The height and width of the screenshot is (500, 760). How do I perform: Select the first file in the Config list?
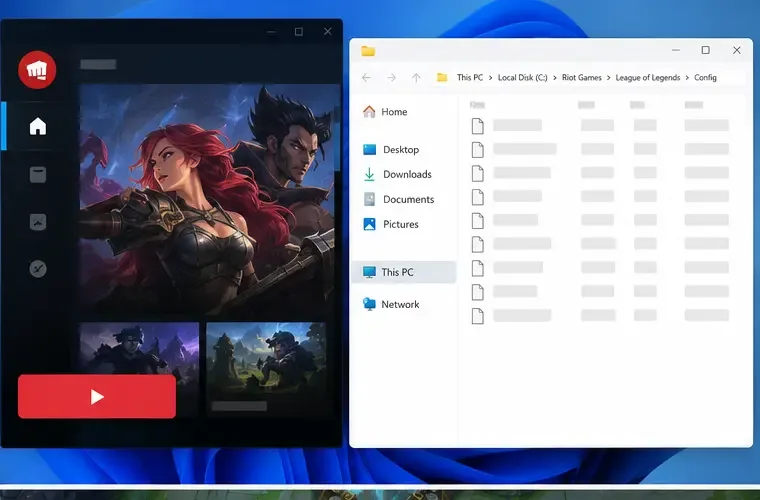coord(600,125)
